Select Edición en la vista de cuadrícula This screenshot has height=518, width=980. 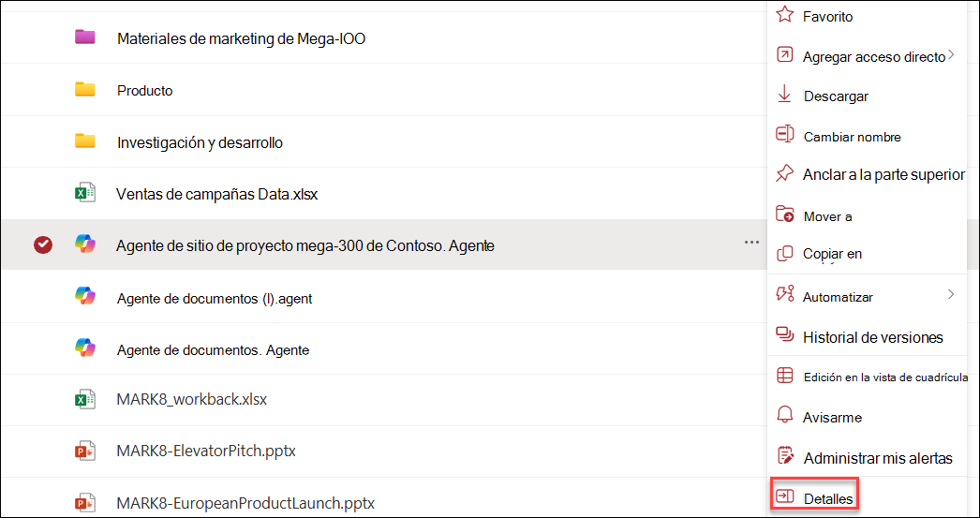884,377
